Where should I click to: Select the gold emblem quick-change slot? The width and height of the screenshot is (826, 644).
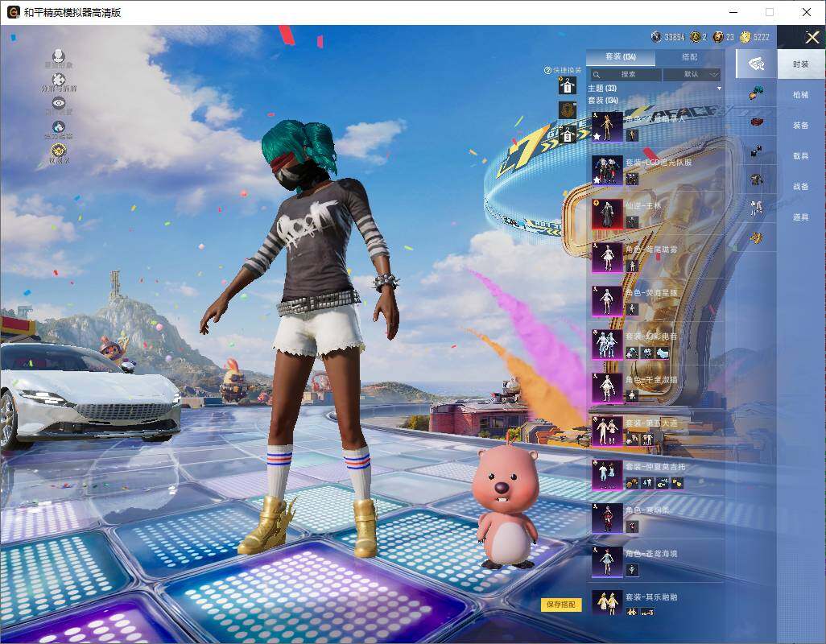coord(568,110)
